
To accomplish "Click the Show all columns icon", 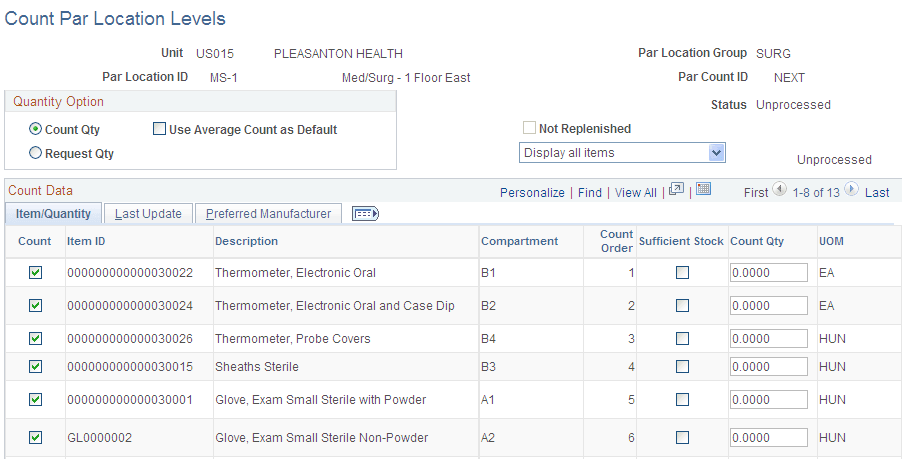I will point(365,214).
